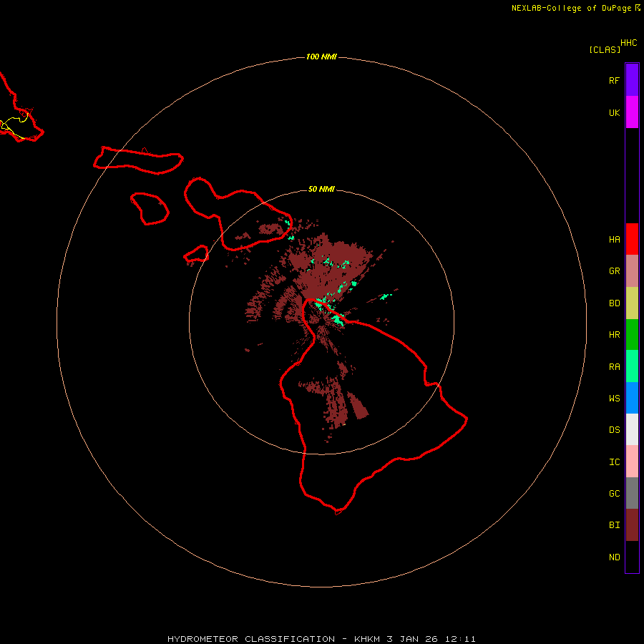Click the NEXLAB-College of DuPage credit text
Viewport: 644px width, 644px height.
571,8
